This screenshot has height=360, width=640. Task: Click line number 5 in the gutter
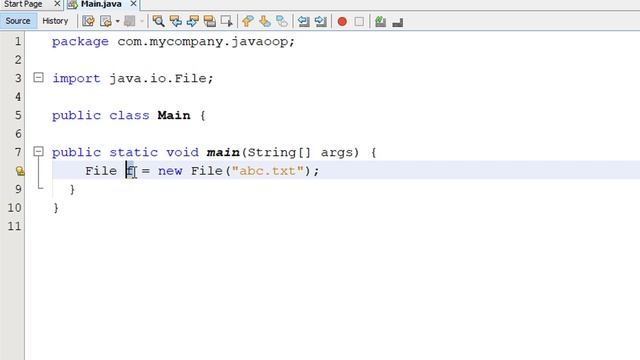coord(18,115)
